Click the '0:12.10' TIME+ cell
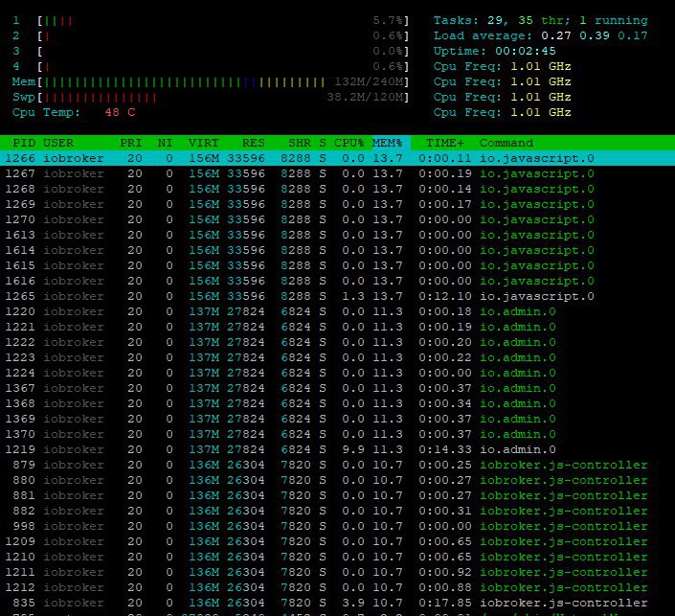The width and height of the screenshot is (675, 616). (445, 296)
